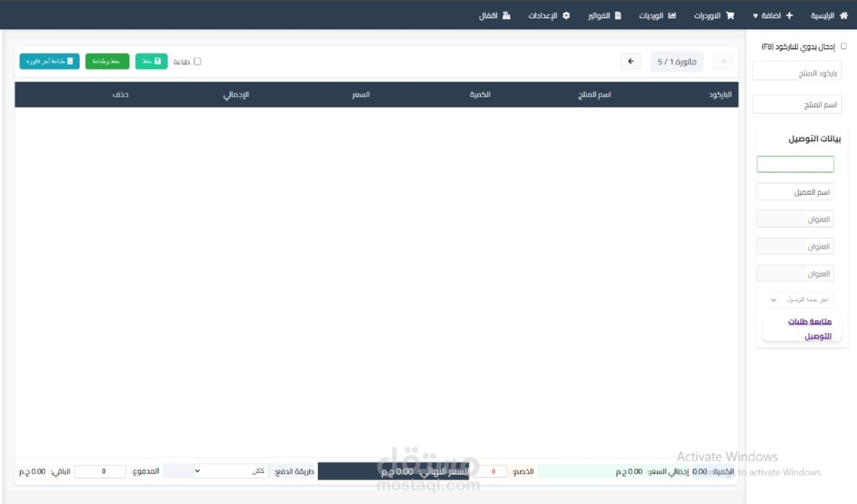Click the السعر column header
The width and height of the screenshot is (857, 504).
(361, 94)
